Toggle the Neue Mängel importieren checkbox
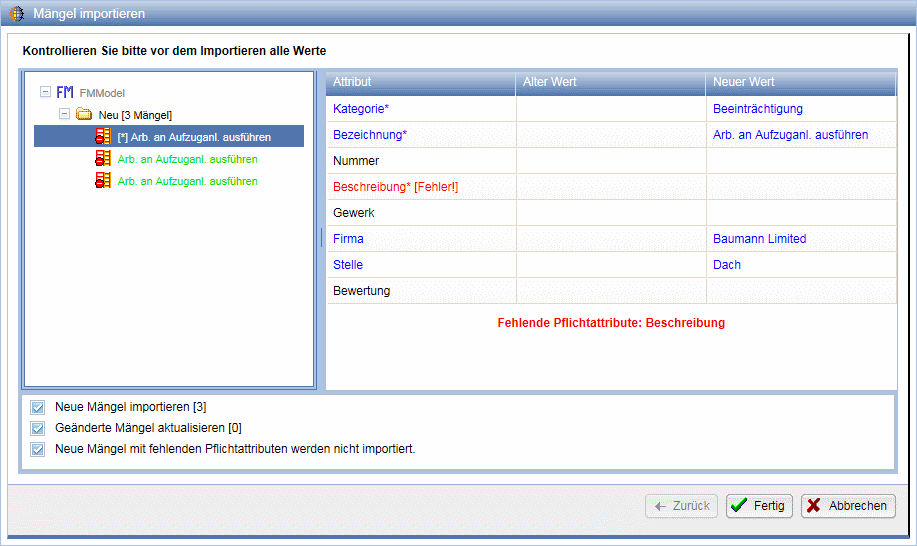This screenshot has height=546, width=917. 38,407
